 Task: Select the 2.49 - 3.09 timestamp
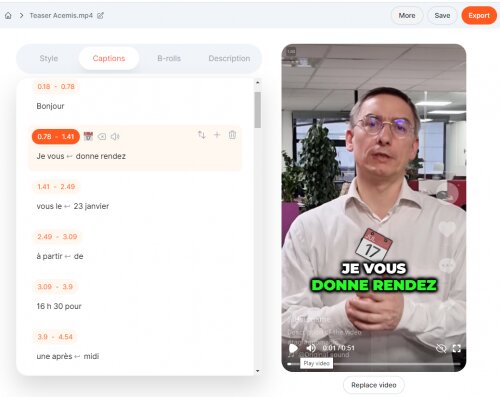click(x=57, y=237)
